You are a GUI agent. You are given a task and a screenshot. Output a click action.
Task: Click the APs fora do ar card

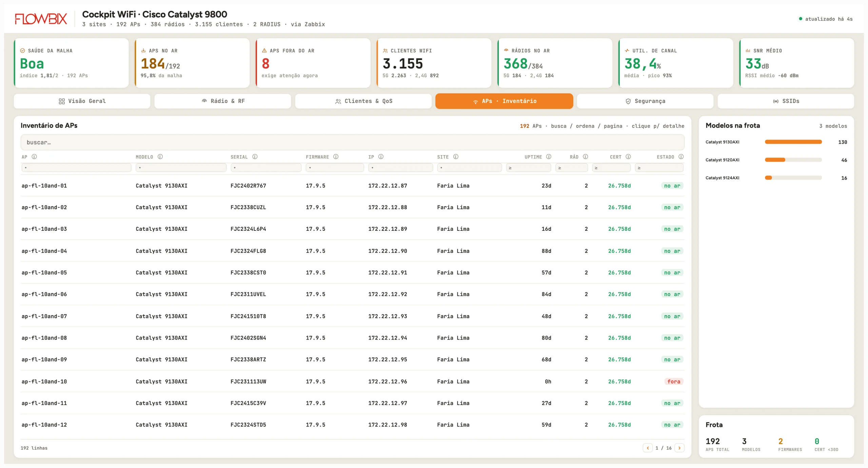[313, 63]
